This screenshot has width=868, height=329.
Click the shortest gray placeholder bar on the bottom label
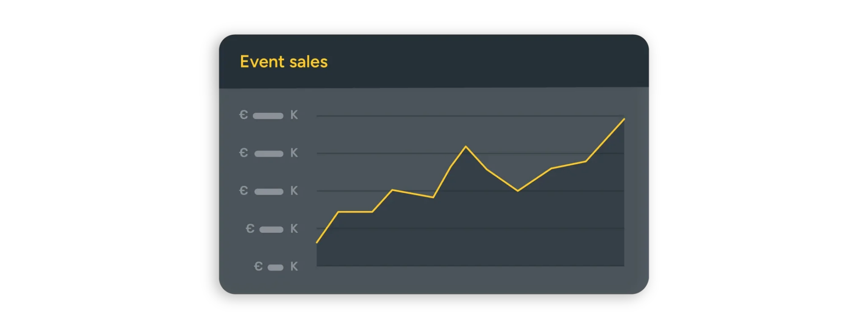click(x=275, y=268)
